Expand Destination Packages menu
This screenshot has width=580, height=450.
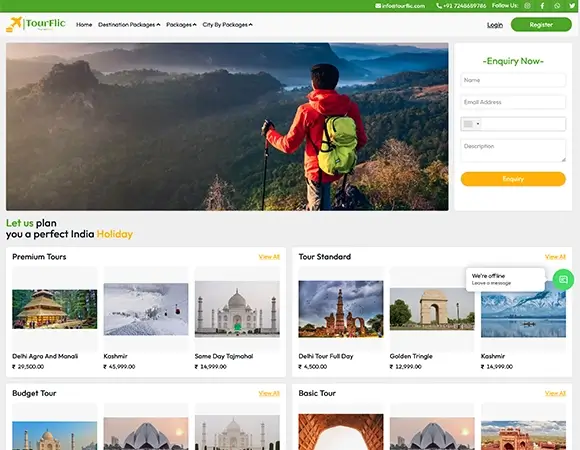point(129,25)
